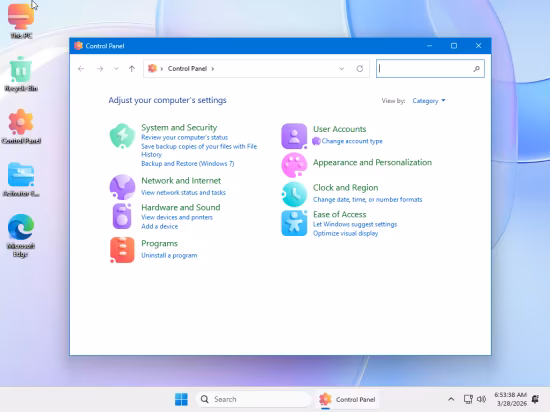The height and width of the screenshot is (412, 550).
Task: Focus the Control Panel search box
Action: point(430,69)
